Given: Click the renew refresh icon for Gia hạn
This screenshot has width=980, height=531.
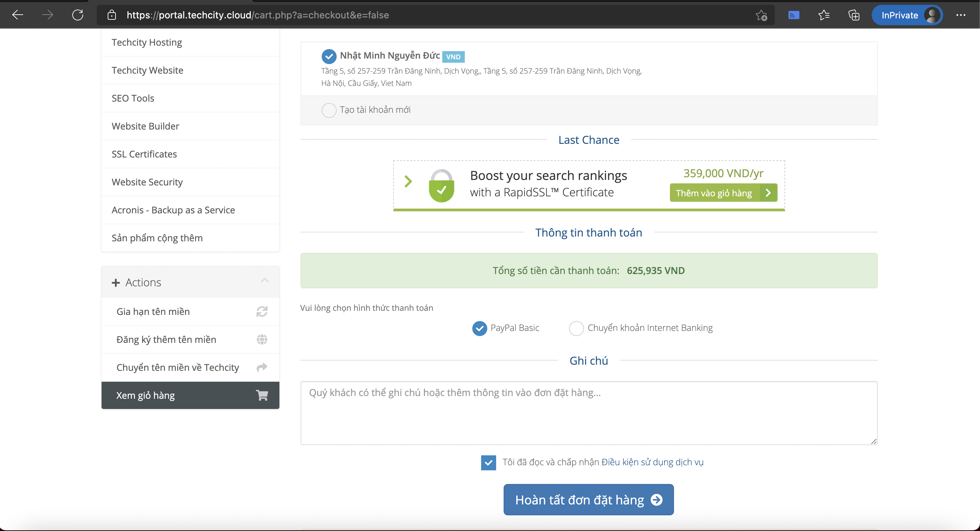Looking at the screenshot, I should pos(262,312).
